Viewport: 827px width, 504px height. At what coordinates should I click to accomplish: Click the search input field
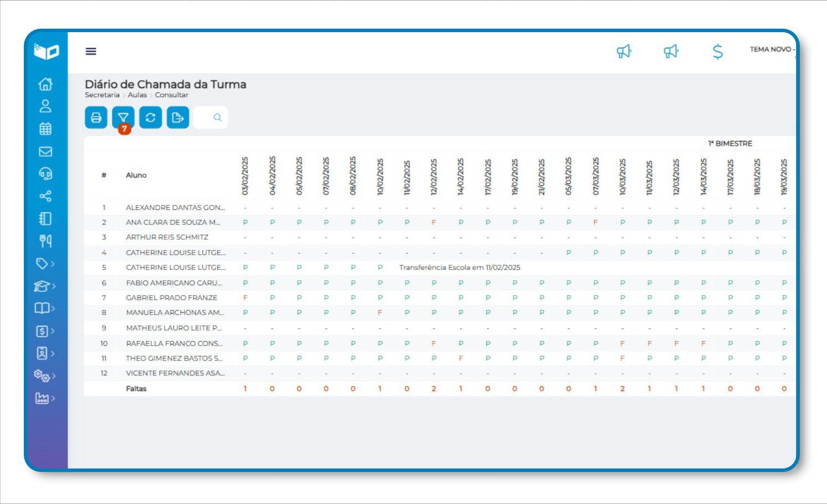tap(210, 117)
